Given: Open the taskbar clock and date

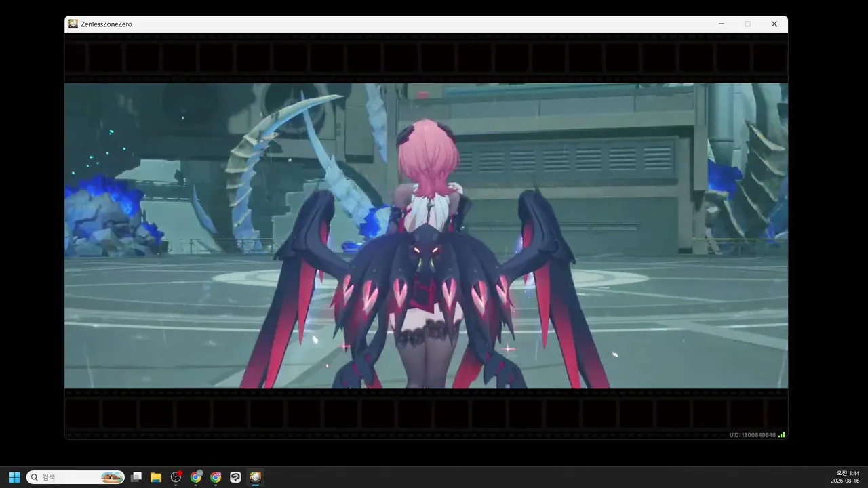Looking at the screenshot, I should (845, 477).
